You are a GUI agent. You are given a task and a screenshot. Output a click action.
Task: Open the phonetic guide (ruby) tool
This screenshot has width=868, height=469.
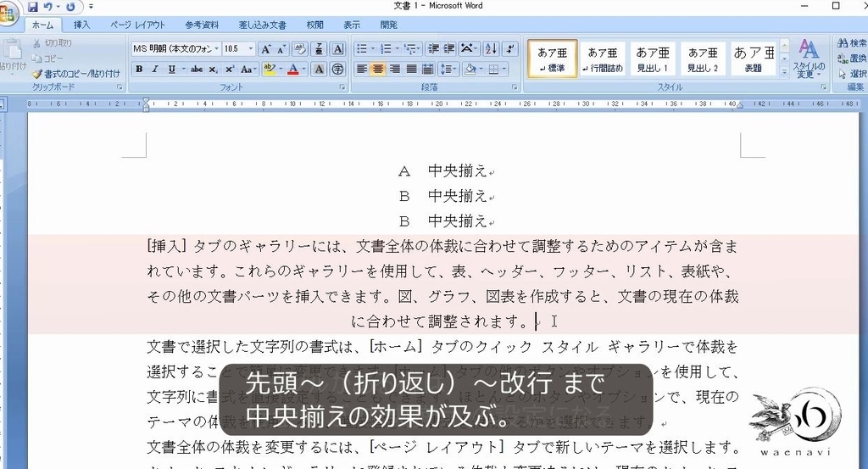[x=319, y=49]
